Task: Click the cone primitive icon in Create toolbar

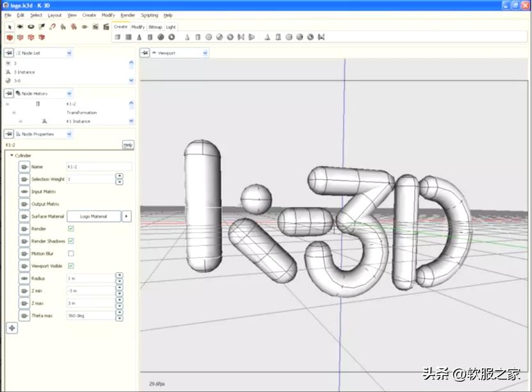Action: tap(139, 37)
